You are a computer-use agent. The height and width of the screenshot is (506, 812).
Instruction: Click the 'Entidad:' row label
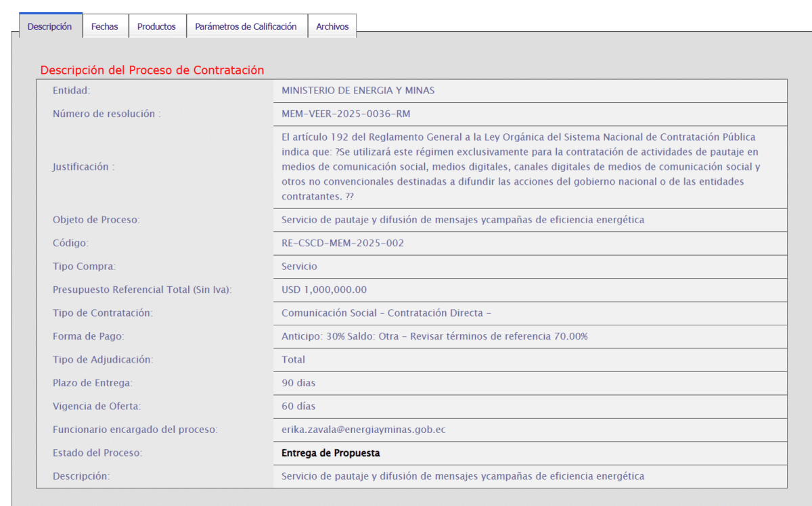coord(71,91)
